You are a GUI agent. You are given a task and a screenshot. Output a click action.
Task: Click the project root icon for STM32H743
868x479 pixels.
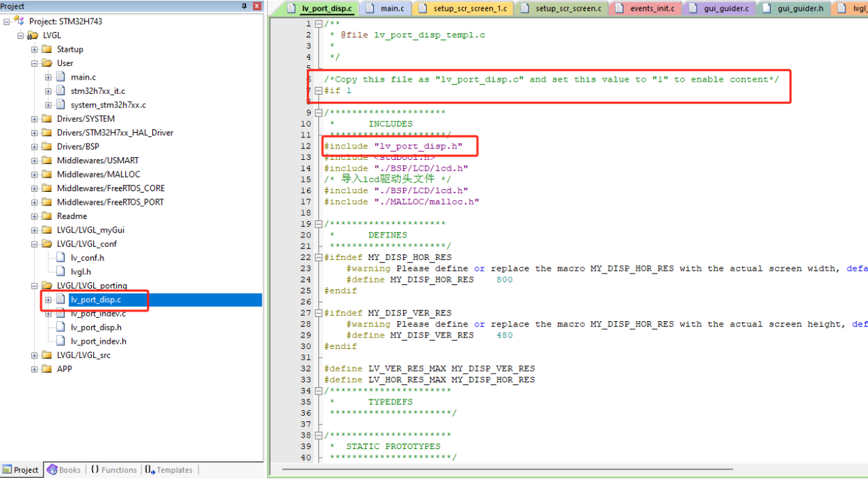pos(19,21)
